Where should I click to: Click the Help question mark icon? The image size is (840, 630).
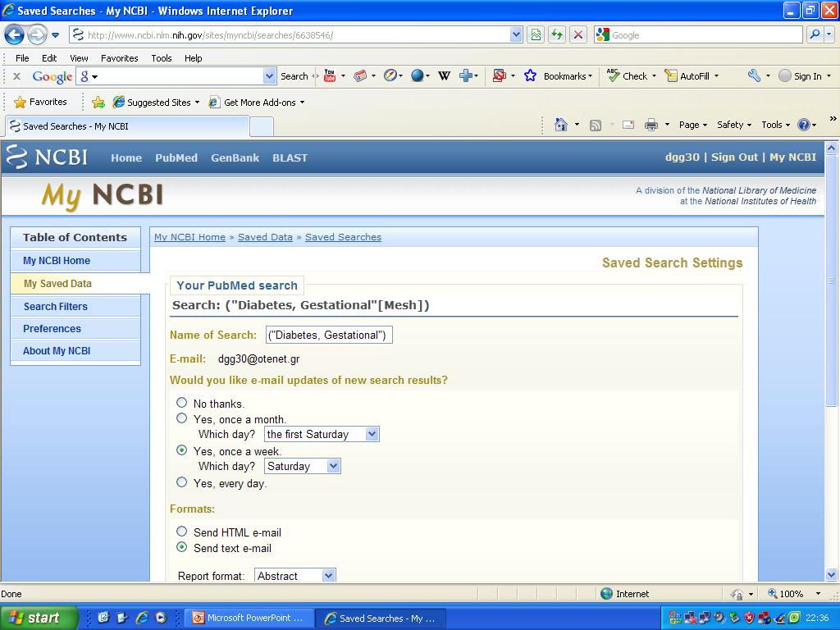click(804, 125)
